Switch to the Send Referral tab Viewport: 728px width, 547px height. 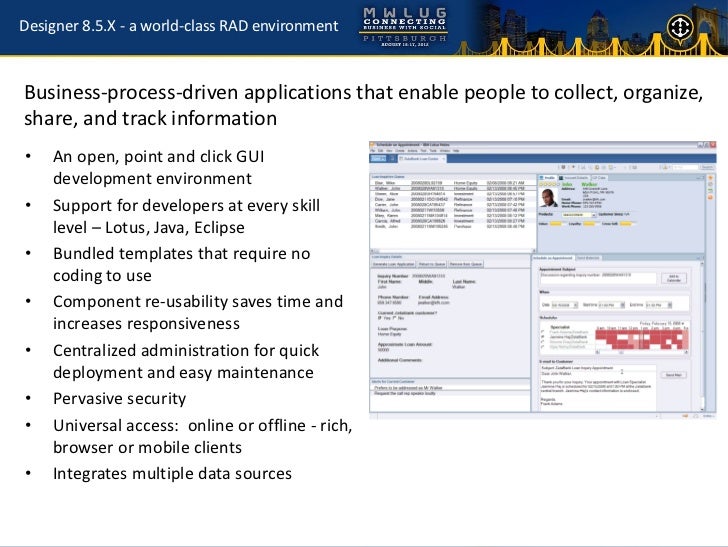pyautogui.click(x=588, y=258)
